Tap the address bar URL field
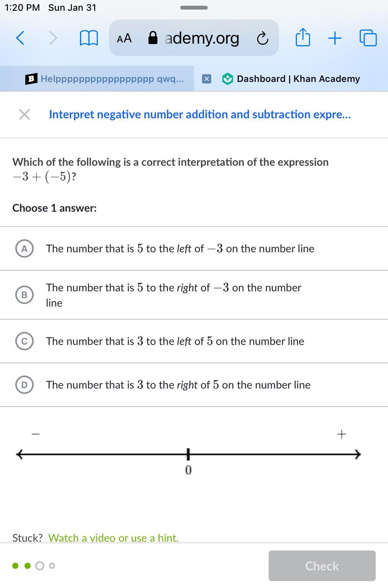 pyautogui.click(x=202, y=38)
